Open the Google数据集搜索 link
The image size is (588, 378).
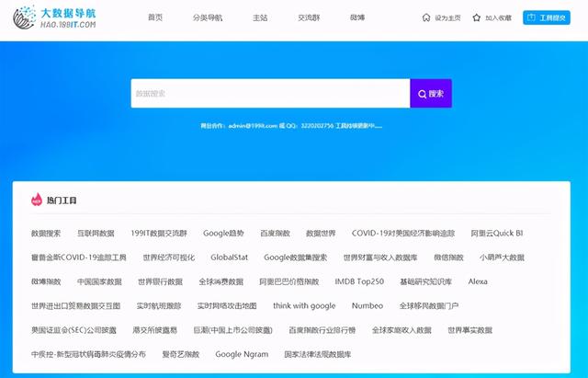click(296, 258)
